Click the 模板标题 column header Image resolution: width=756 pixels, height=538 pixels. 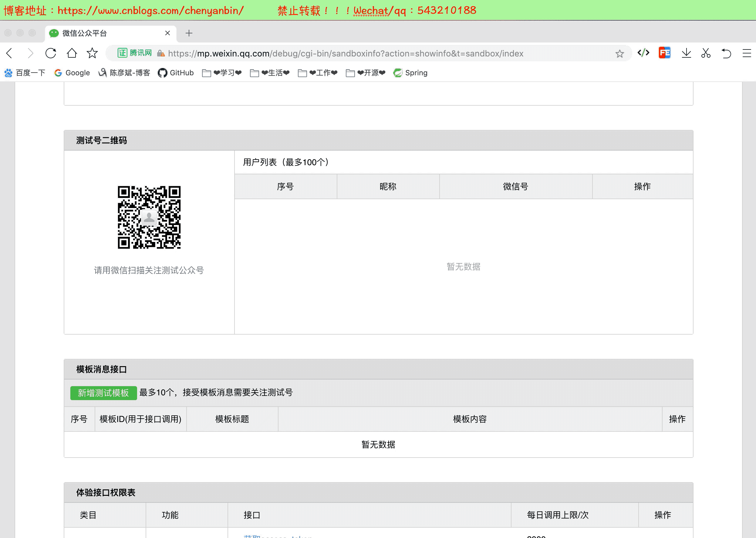tap(232, 419)
